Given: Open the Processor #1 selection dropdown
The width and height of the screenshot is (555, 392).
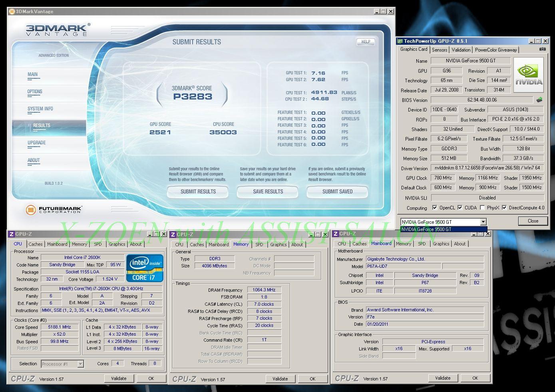Looking at the screenshot, I should [80, 364].
